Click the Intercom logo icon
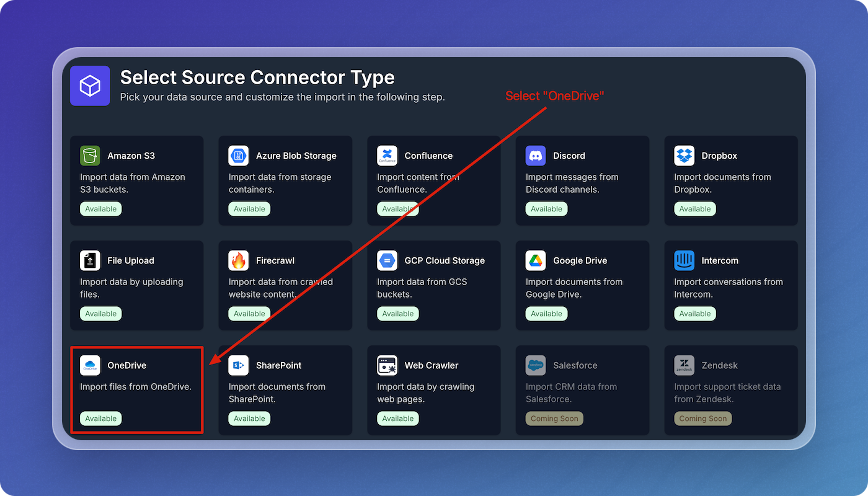This screenshot has width=868, height=496. click(684, 260)
